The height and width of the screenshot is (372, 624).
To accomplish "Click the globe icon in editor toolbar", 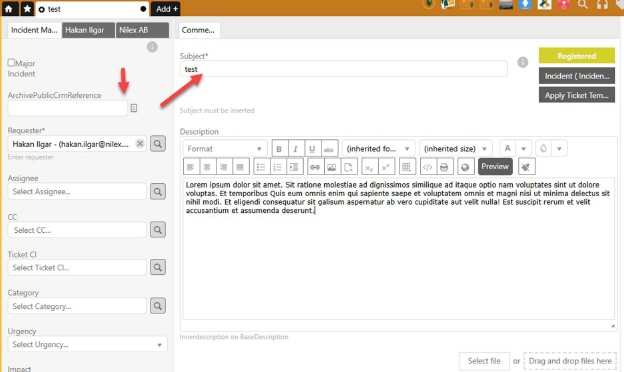I will tap(465, 167).
